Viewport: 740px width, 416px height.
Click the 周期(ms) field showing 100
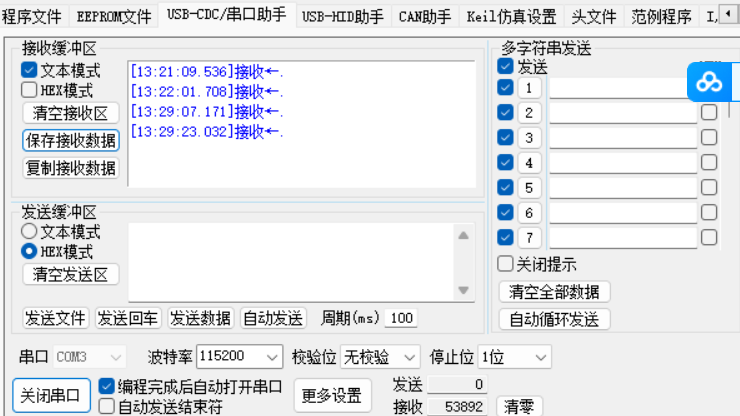click(x=402, y=318)
